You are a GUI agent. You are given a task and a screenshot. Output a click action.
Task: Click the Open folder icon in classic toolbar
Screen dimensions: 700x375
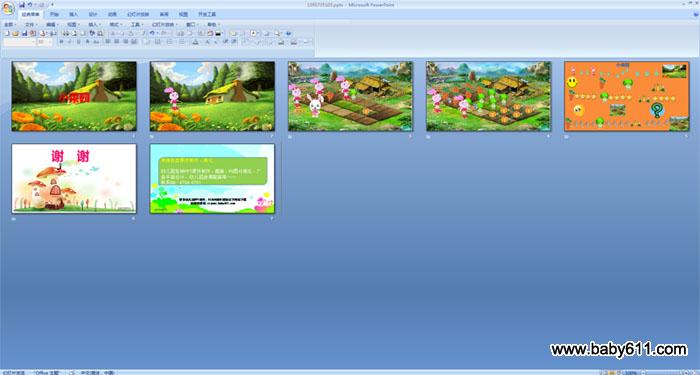[x=15, y=33]
